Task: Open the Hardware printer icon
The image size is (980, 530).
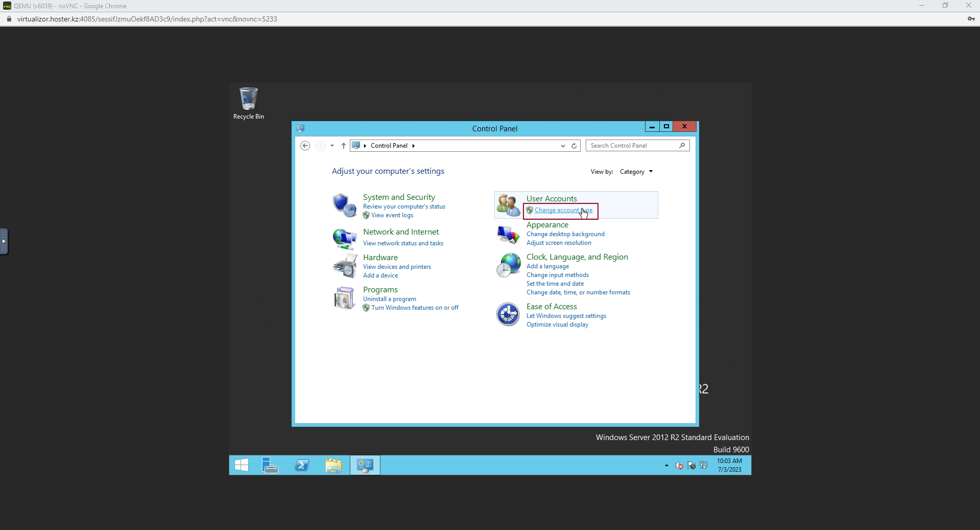Action: (x=345, y=266)
